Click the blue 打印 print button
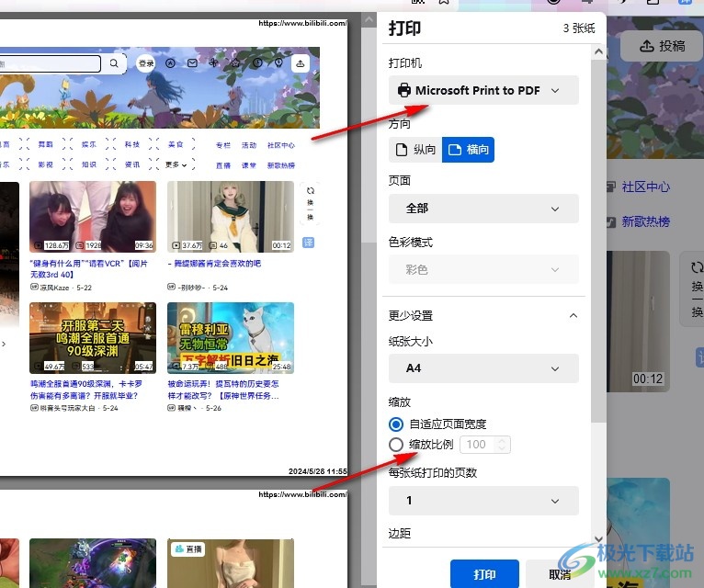Screen dimensions: 704x588 (484, 574)
